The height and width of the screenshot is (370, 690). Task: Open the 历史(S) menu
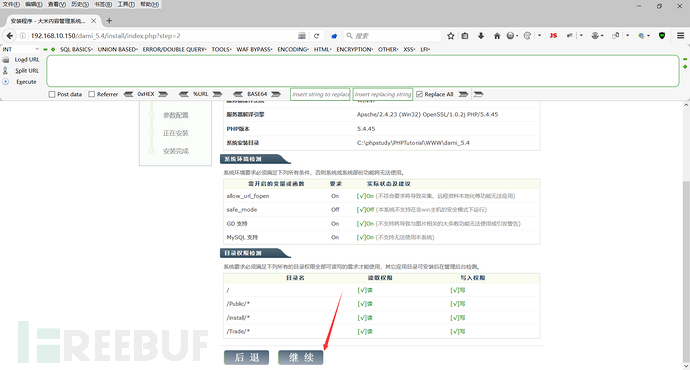80,4
